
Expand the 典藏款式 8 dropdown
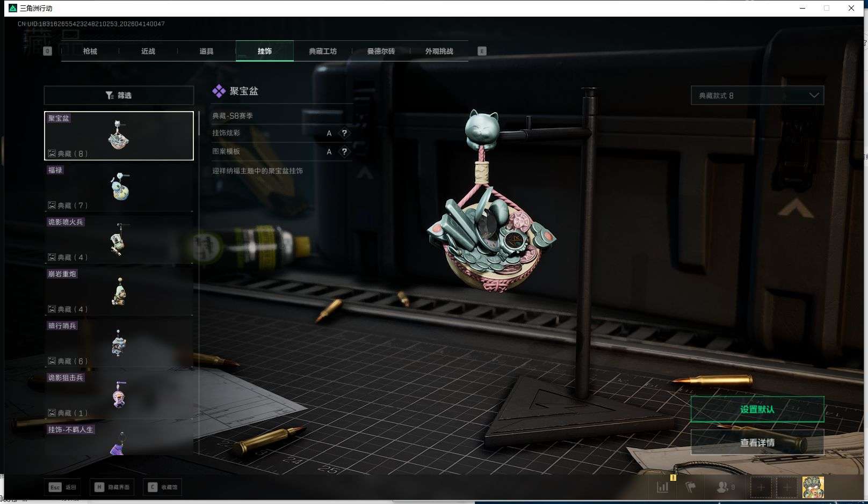(757, 96)
